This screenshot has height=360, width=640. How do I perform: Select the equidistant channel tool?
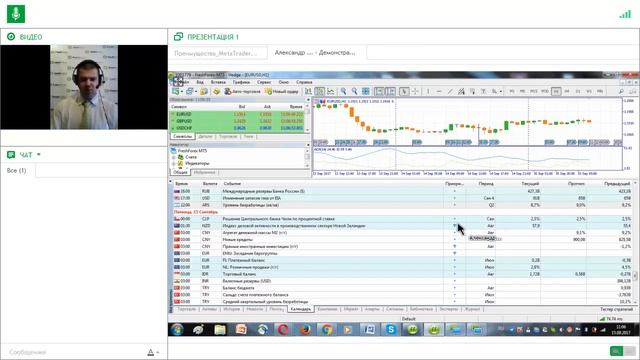[x=461, y=91]
